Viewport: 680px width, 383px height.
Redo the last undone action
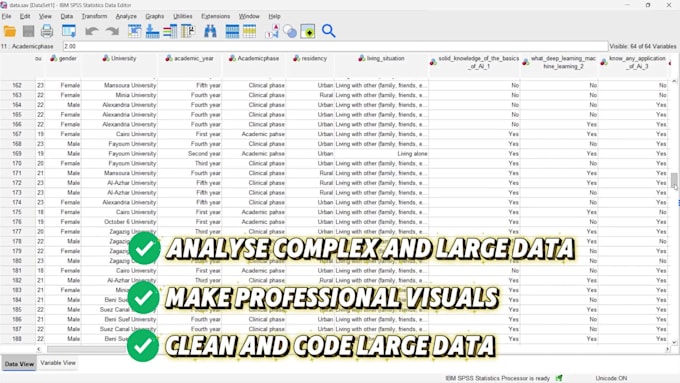(112, 31)
